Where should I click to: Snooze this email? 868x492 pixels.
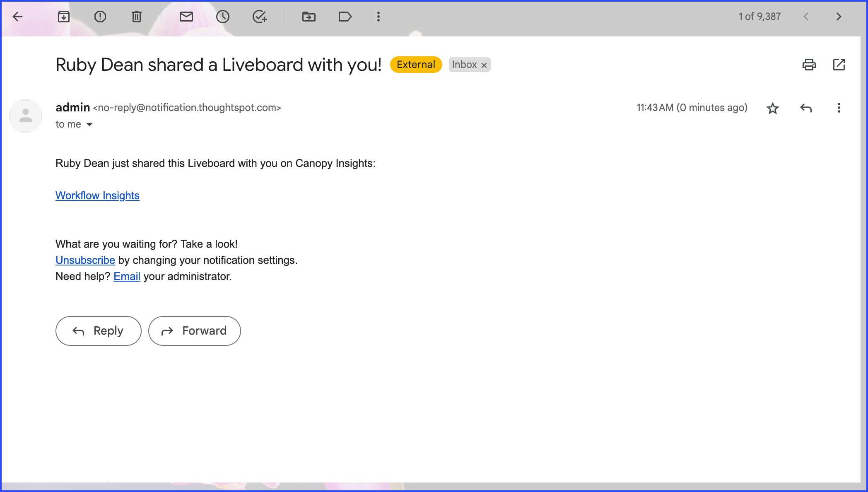pyautogui.click(x=222, y=17)
